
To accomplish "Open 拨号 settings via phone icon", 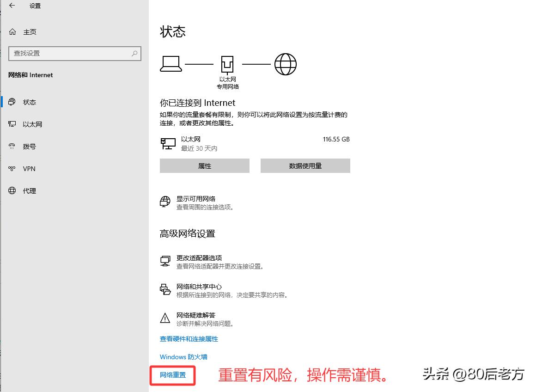I will [x=12, y=146].
